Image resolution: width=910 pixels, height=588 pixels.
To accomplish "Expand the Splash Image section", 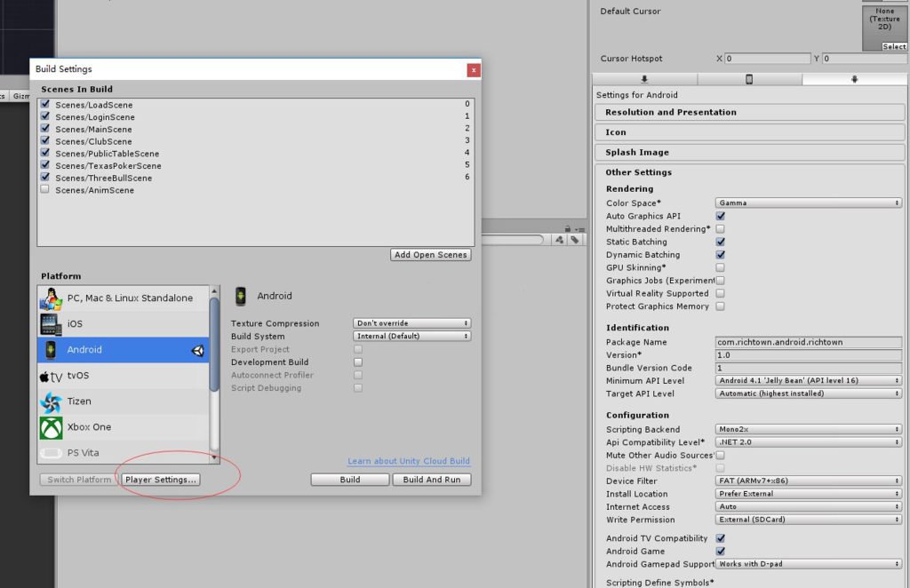I will (x=637, y=153).
